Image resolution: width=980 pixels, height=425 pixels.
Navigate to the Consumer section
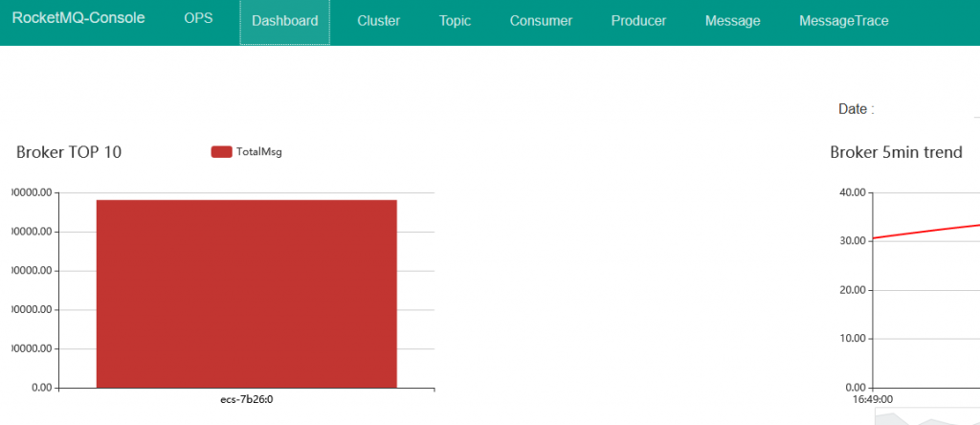[541, 21]
